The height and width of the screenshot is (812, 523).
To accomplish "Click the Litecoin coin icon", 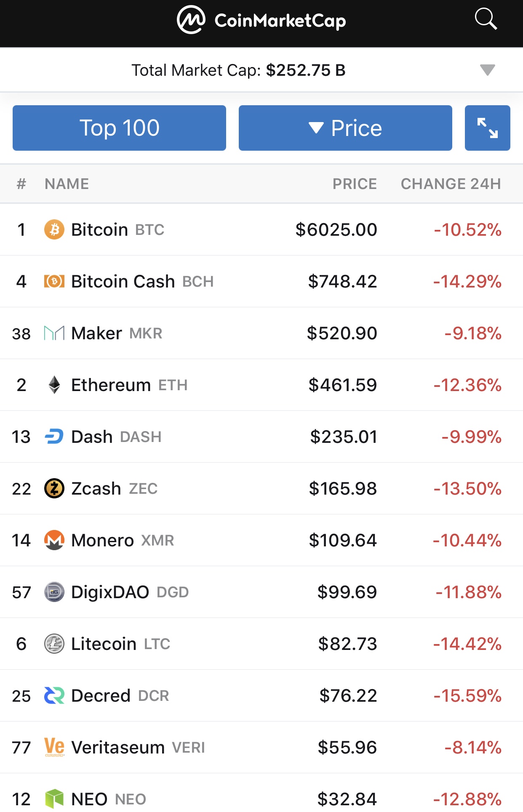I will (x=54, y=644).
